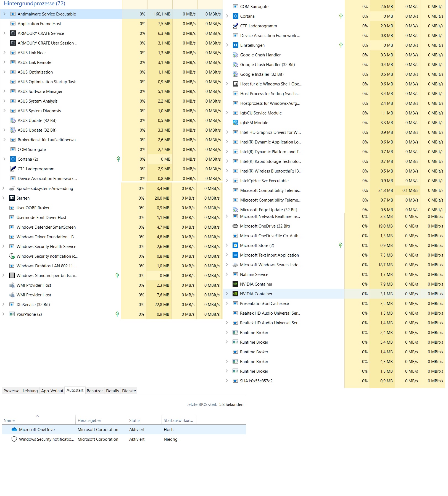
Task: Click the green leaf icon next to YourPhone
Action: point(117,314)
